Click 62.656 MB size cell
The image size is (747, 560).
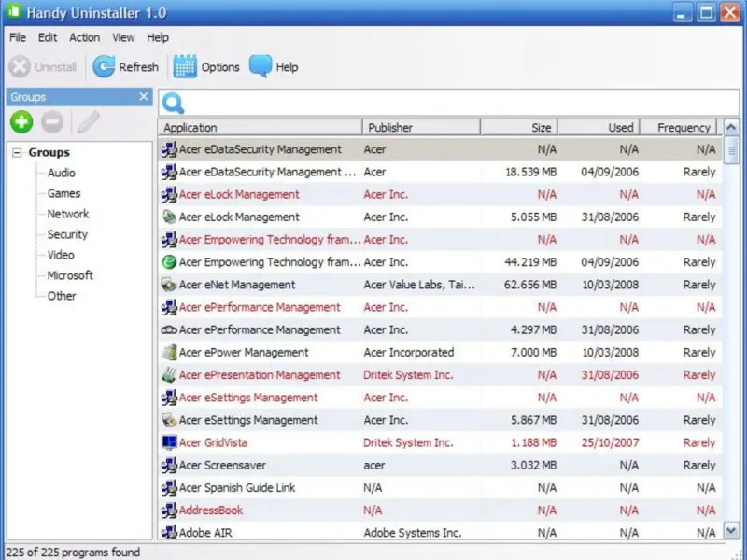(530, 285)
